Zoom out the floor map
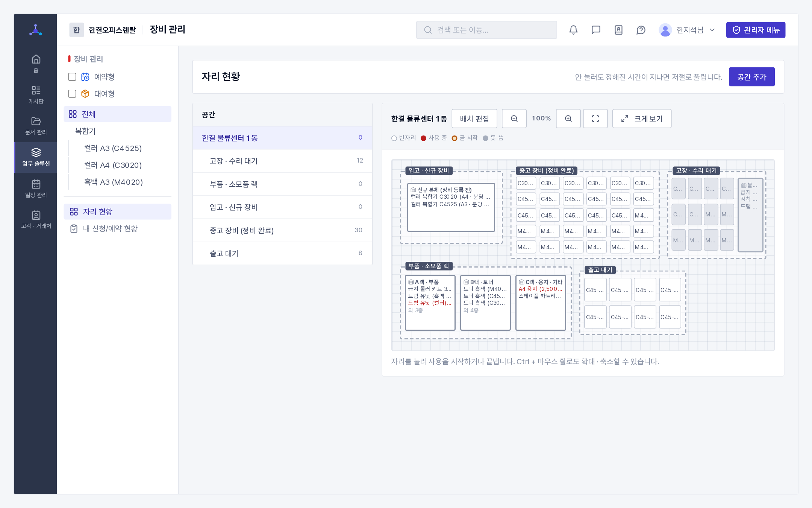Image resolution: width=812 pixels, height=508 pixels. point(514,119)
